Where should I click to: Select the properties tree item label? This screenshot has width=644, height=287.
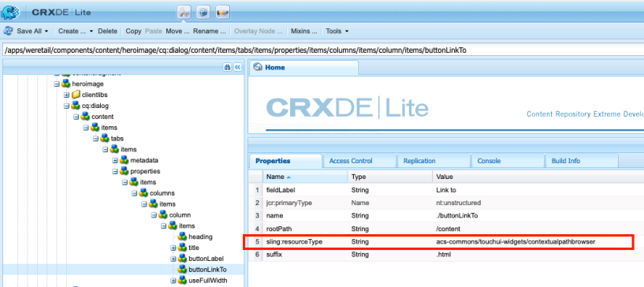click(x=145, y=171)
